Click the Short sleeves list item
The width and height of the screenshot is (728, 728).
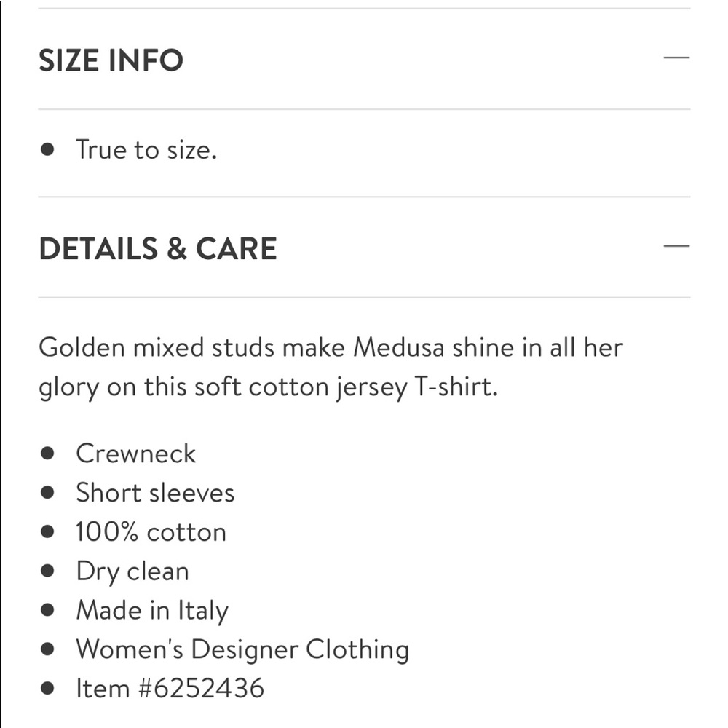[155, 493]
